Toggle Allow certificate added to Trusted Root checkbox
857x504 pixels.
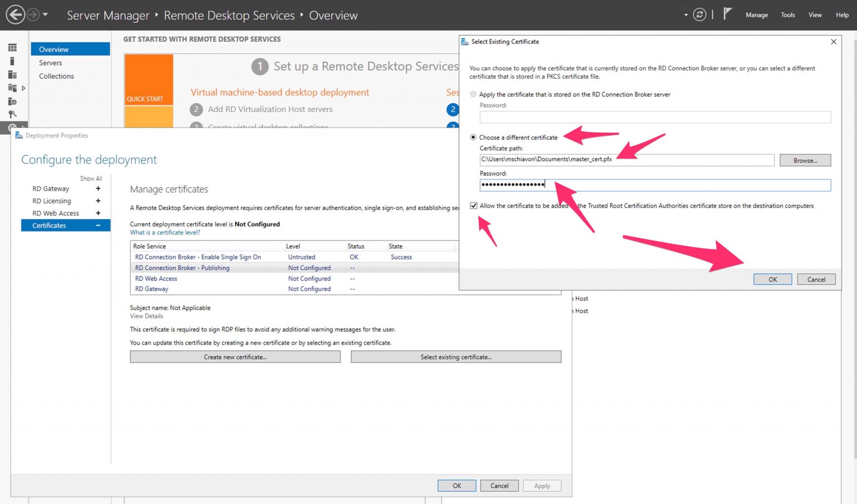point(474,206)
